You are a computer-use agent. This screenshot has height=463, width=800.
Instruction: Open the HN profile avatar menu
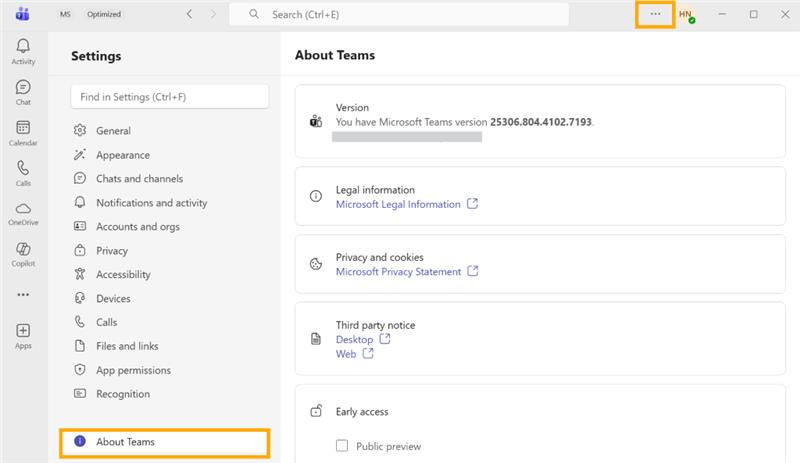(686, 15)
